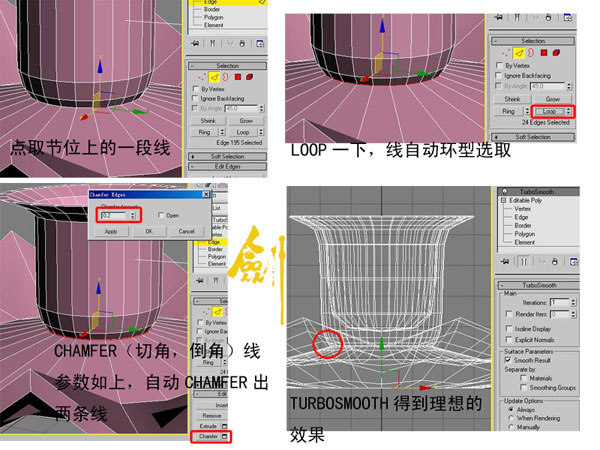The width and height of the screenshot is (600, 450).
Task: Enable By Vertex in Edge 195 Selected panel
Action: (x=195, y=89)
